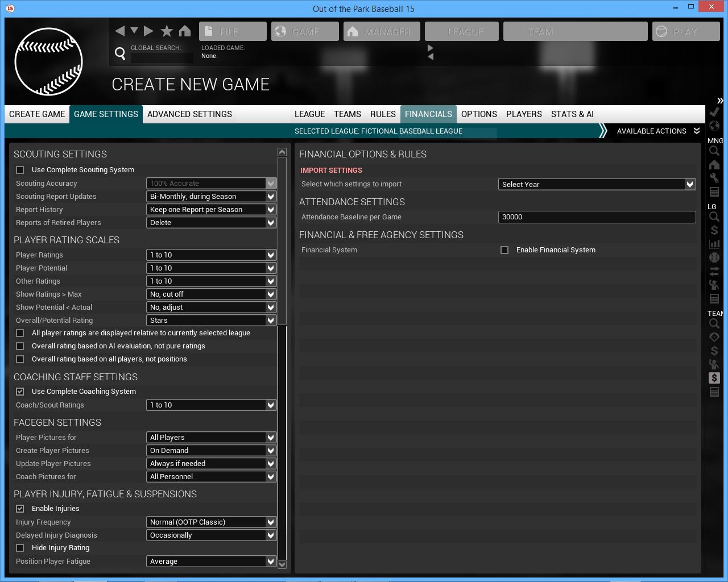
Task: Check the Enable Financial System box
Action: point(504,250)
